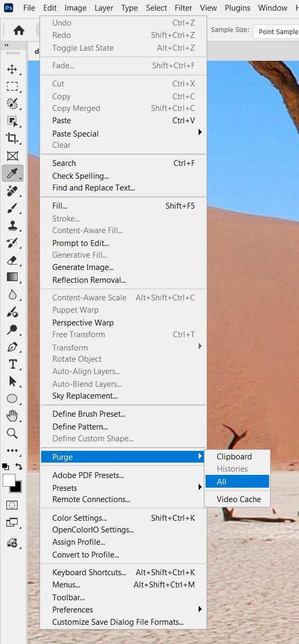The image size is (299, 644).
Task: Change the screen mode icon
Action: pos(12,522)
